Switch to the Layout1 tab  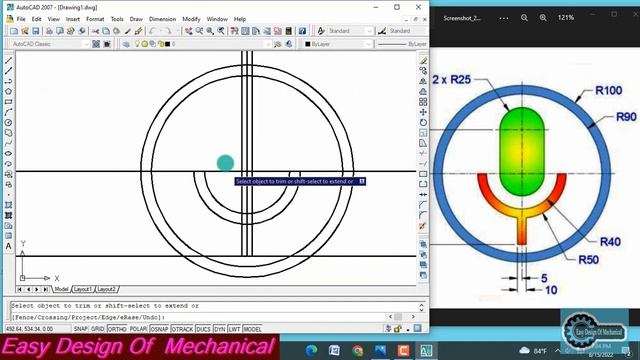pos(82,289)
